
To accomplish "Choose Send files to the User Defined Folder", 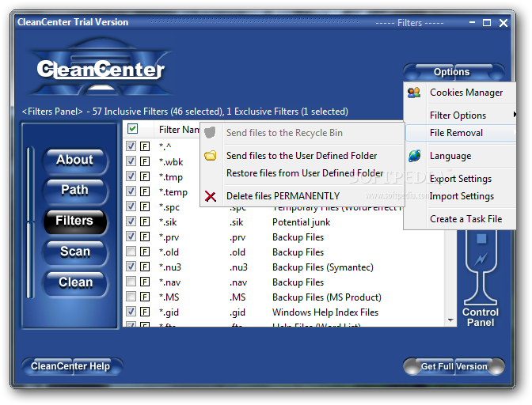I will point(302,156).
